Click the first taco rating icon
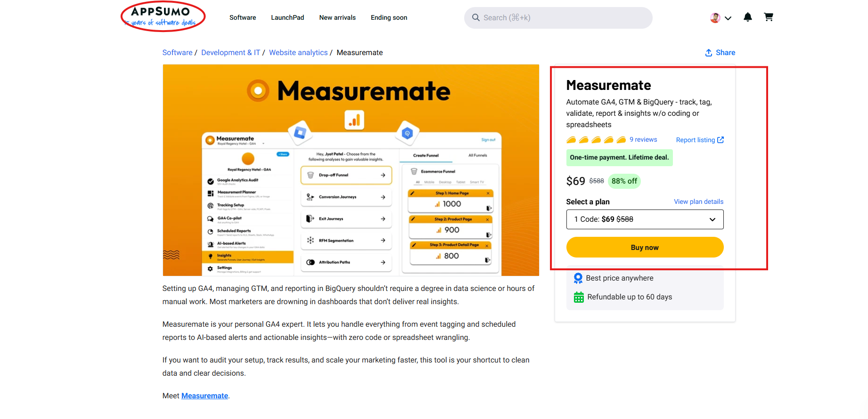Screen dimensions: 868x419 [x=571, y=140]
